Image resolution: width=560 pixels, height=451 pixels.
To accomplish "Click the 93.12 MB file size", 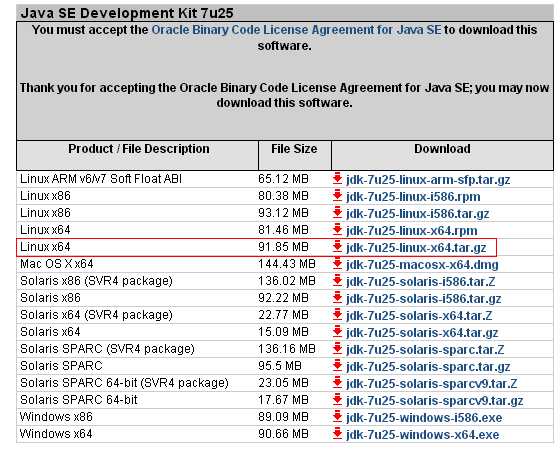I will click(283, 212).
